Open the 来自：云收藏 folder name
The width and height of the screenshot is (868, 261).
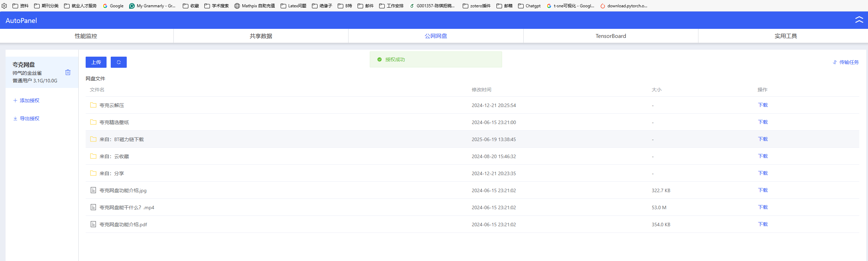click(x=114, y=156)
